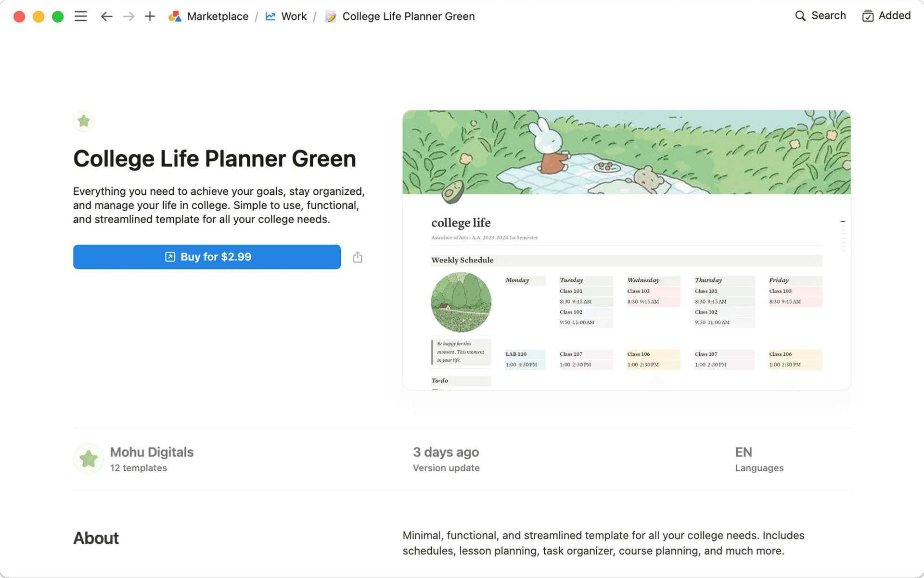The height and width of the screenshot is (578, 924).
Task: Open a new tab with the plus icon
Action: [x=150, y=16]
